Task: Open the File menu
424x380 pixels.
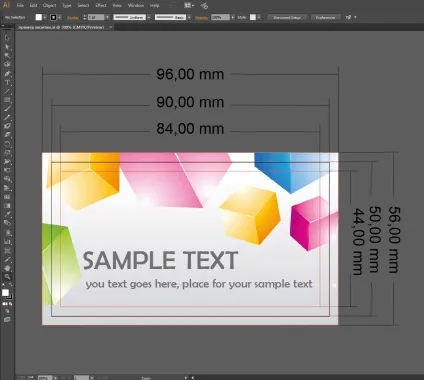Action: pos(20,5)
